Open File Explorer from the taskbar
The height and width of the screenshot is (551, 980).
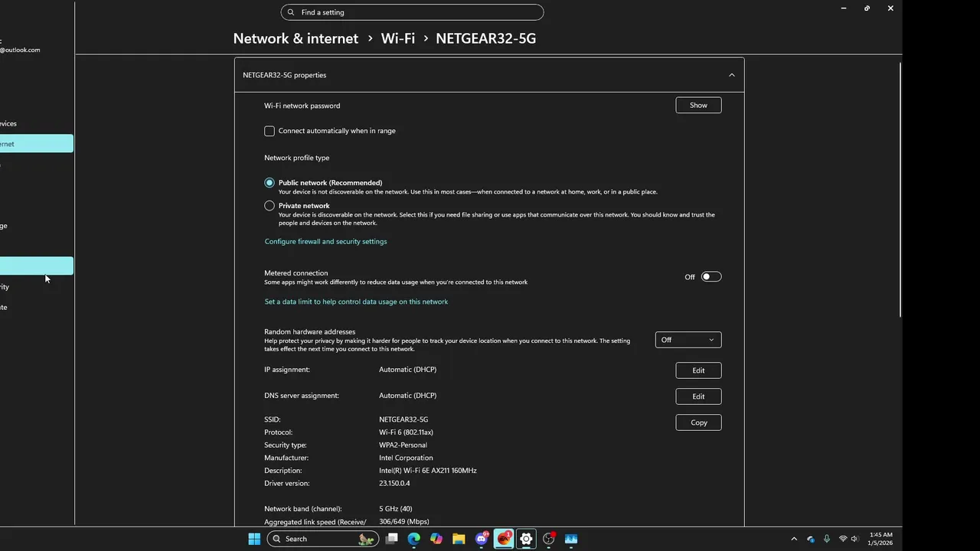(x=459, y=539)
